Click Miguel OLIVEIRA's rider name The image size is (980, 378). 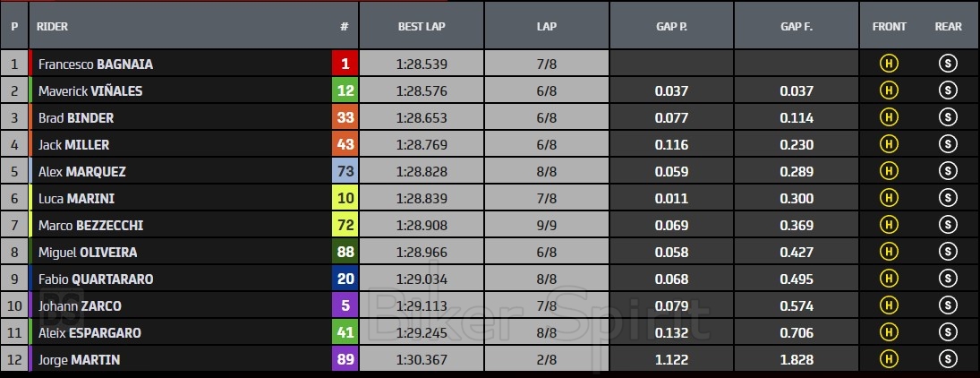coord(88,253)
